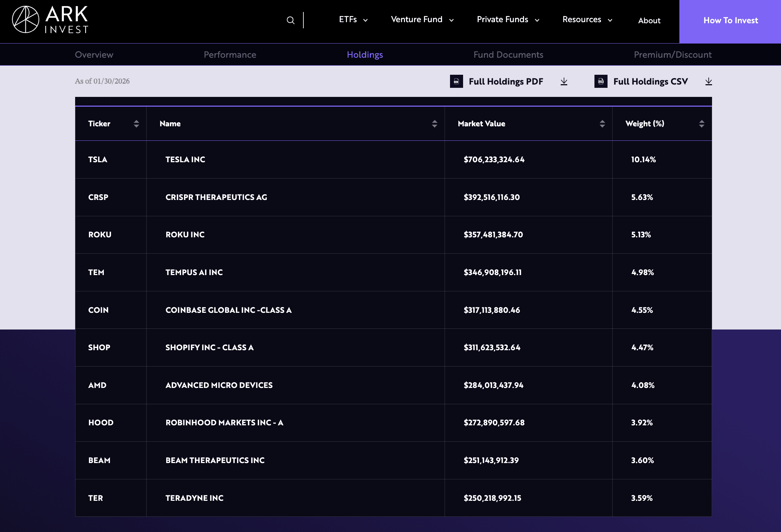Click the sort icon on the Market Value column
The image size is (781, 532).
602,123
